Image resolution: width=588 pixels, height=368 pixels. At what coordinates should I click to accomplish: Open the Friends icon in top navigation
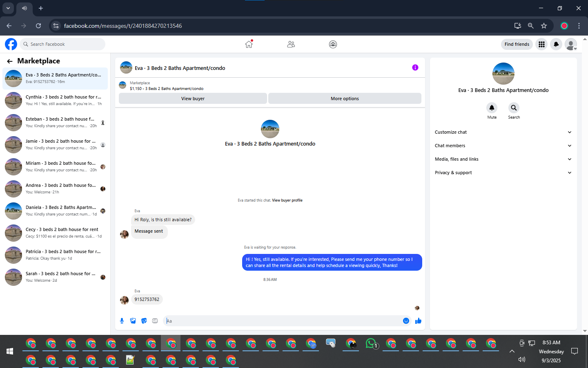coord(291,44)
